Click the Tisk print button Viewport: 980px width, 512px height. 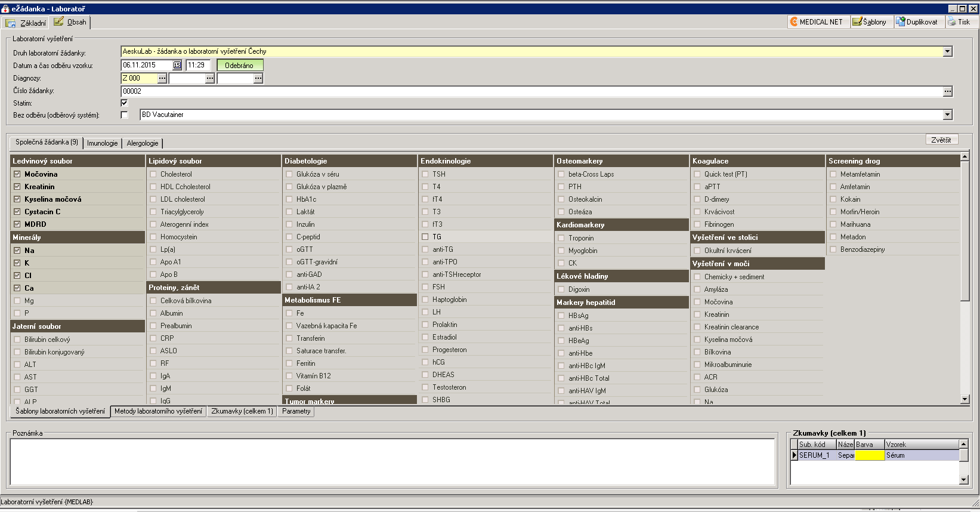960,22
